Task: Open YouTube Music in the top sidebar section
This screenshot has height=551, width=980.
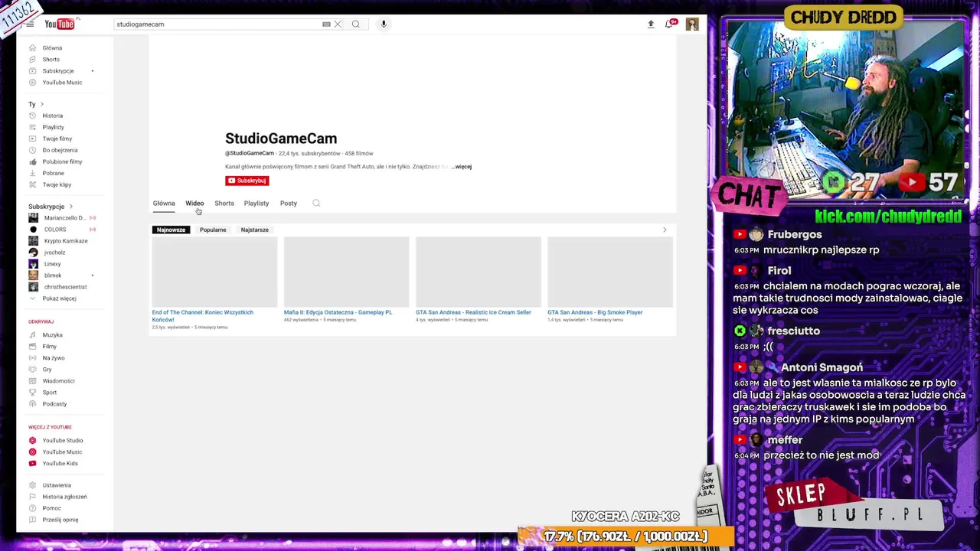Action: point(62,83)
